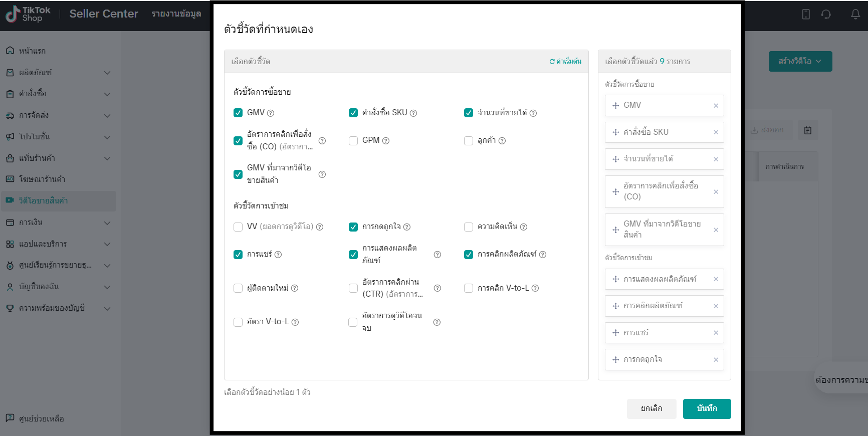The image size is (868, 436).
Task: Go to หน้าแรก in sidebar
Action: tap(33, 51)
